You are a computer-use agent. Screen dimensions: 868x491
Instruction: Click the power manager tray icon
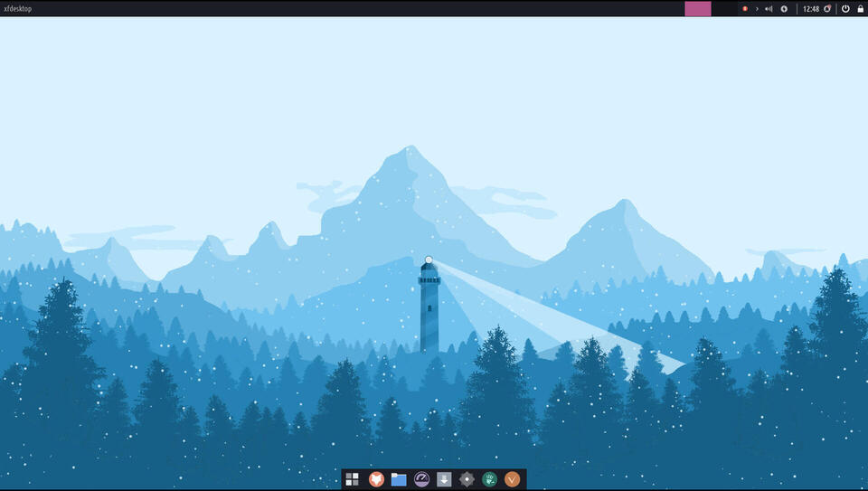pos(784,8)
